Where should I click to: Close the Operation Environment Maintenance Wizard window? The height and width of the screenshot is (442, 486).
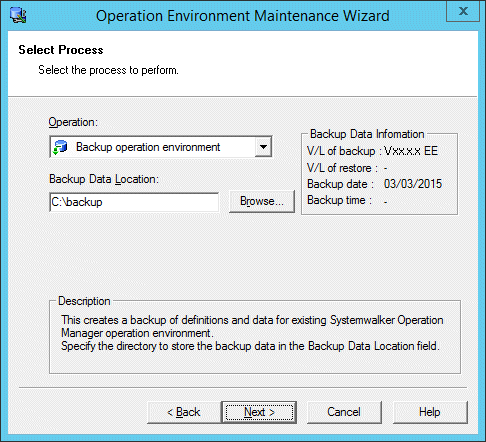point(463,11)
